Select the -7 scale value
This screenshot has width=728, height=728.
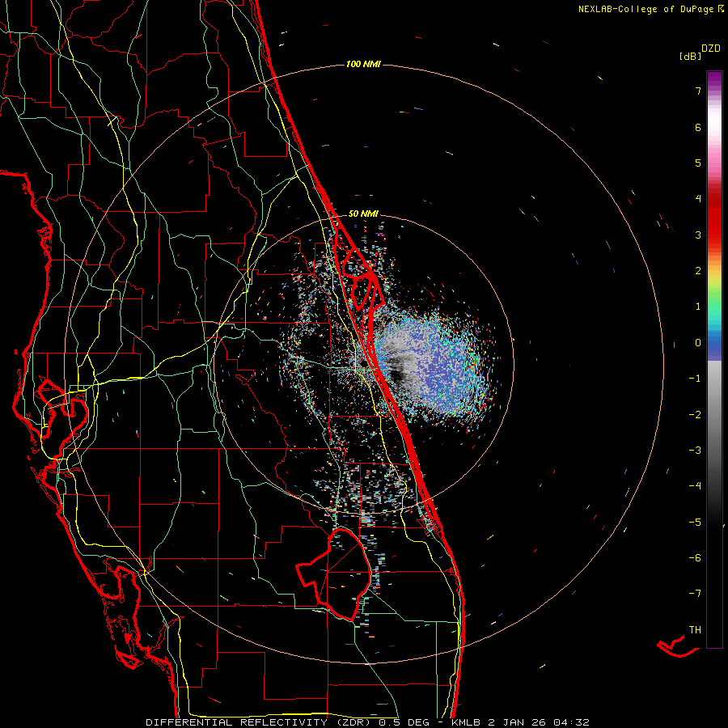tap(695, 594)
